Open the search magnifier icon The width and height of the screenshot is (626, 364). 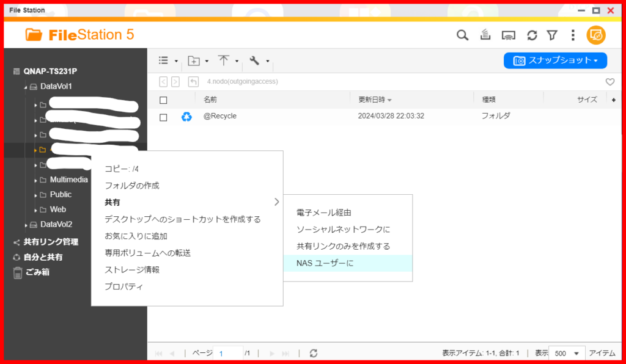pyautogui.click(x=462, y=35)
